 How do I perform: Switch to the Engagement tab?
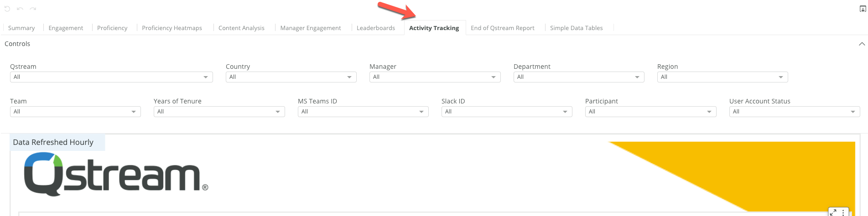click(66, 28)
